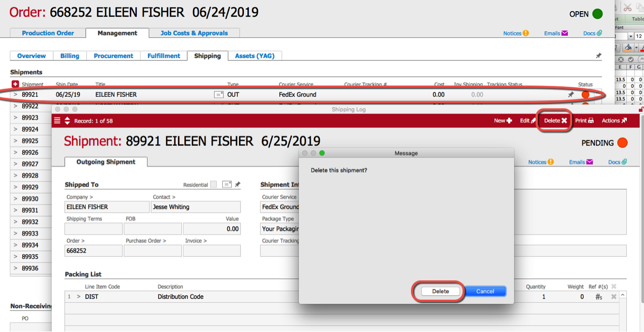
Task: Step through records with the up/down arrows
Action: pos(67,121)
